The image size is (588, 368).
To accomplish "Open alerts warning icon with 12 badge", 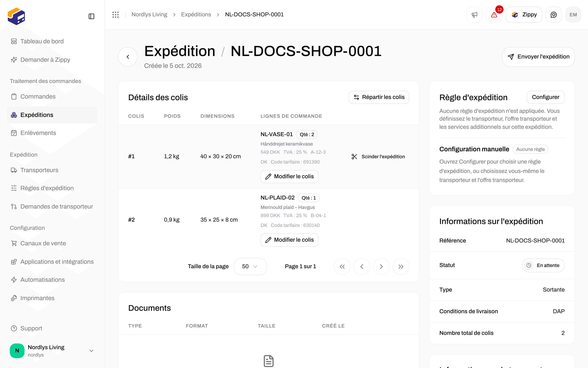I will (x=494, y=15).
